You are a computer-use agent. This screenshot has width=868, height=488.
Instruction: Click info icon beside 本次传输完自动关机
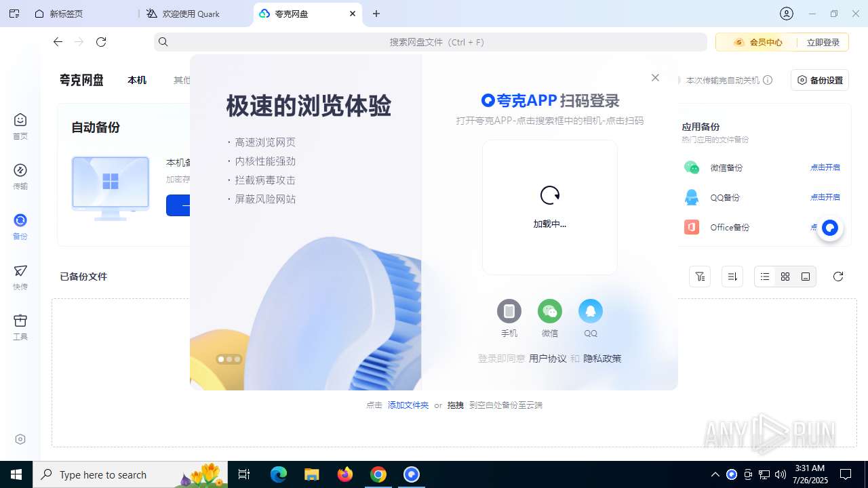[x=768, y=80]
